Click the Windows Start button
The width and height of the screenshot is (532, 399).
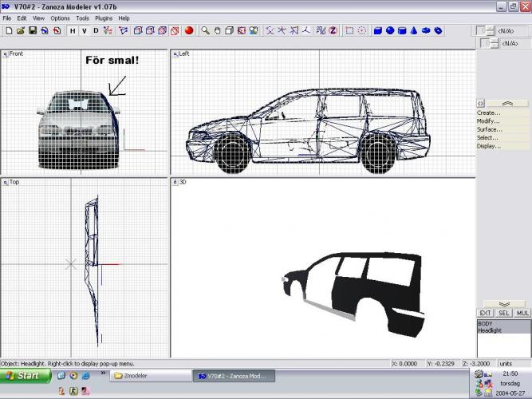click(x=22, y=375)
